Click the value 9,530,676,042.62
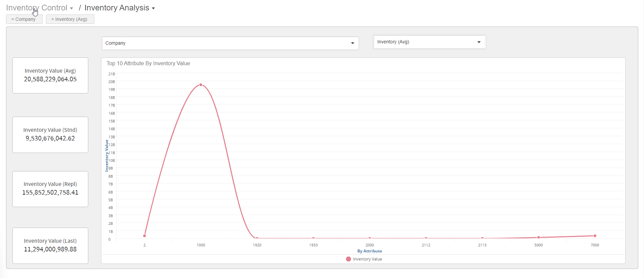This screenshot has width=644, height=278. tap(50, 138)
